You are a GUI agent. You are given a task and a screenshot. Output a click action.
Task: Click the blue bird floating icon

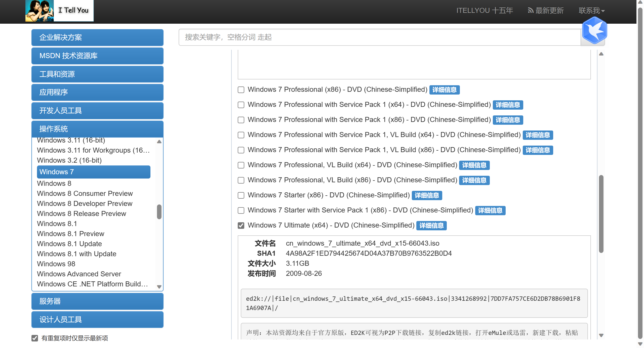[594, 30]
